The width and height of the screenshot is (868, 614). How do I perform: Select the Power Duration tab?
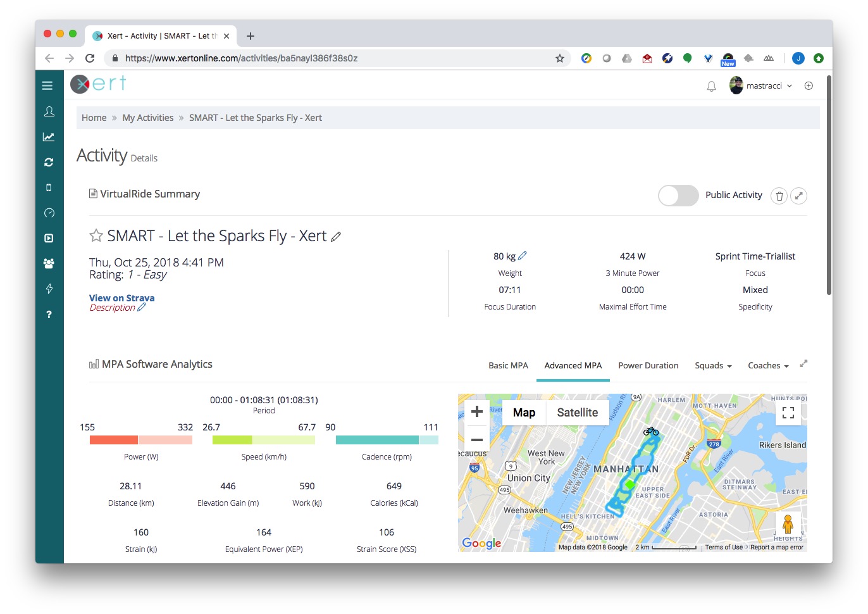(648, 366)
